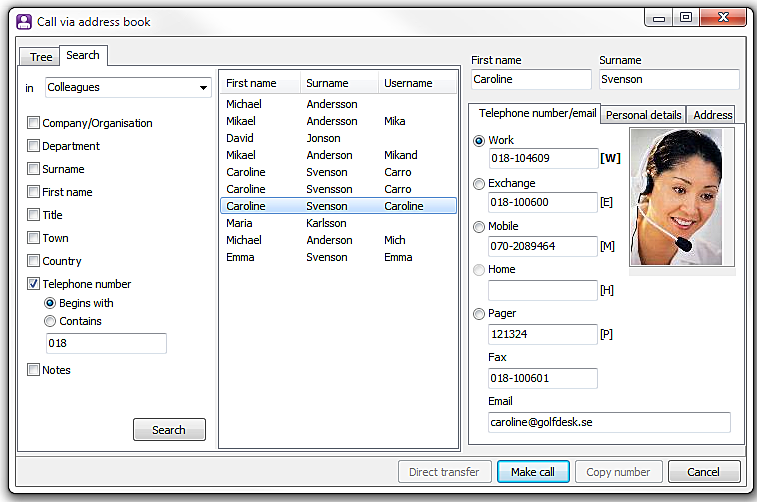The image size is (757, 502).
Task: Select the Search tab
Action: [83, 55]
